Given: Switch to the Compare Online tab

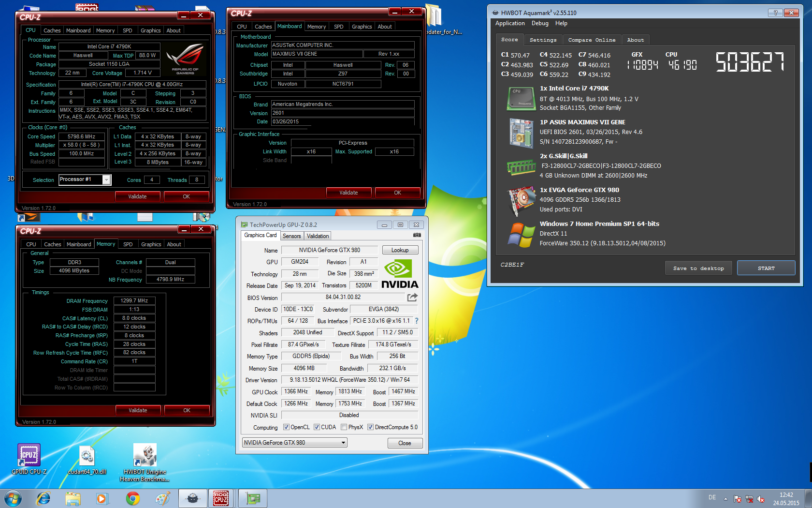Looking at the screenshot, I should coord(592,40).
